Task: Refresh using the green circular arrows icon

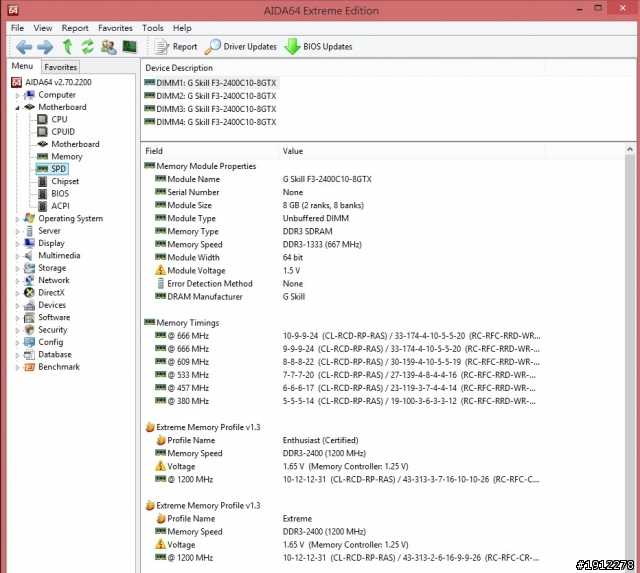Action: click(x=87, y=47)
